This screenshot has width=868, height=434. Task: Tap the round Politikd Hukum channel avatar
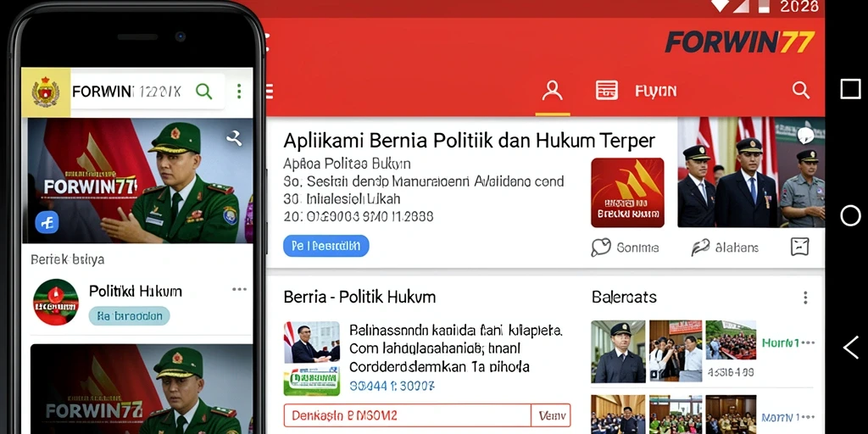[x=55, y=302]
